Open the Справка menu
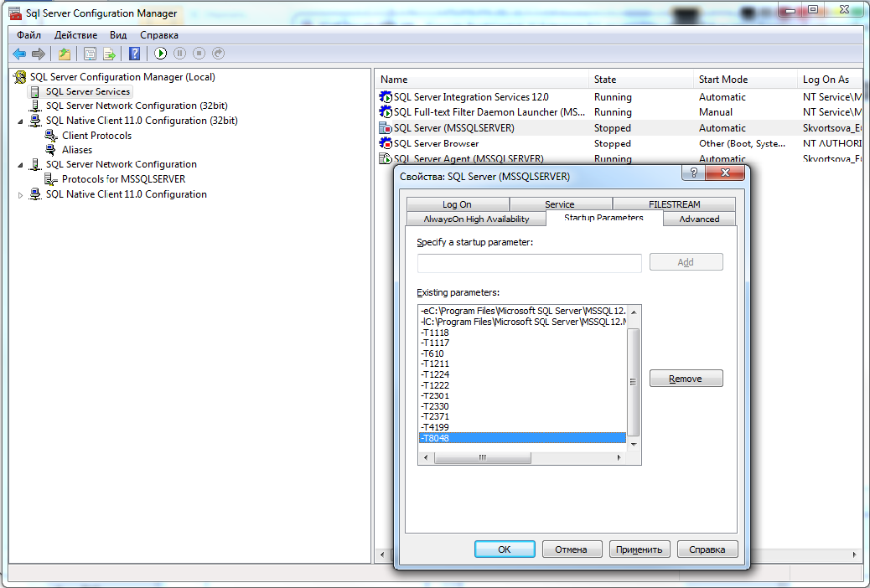The width and height of the screenshot is (870, 588). pyautogui.click(x=159, y=35)
